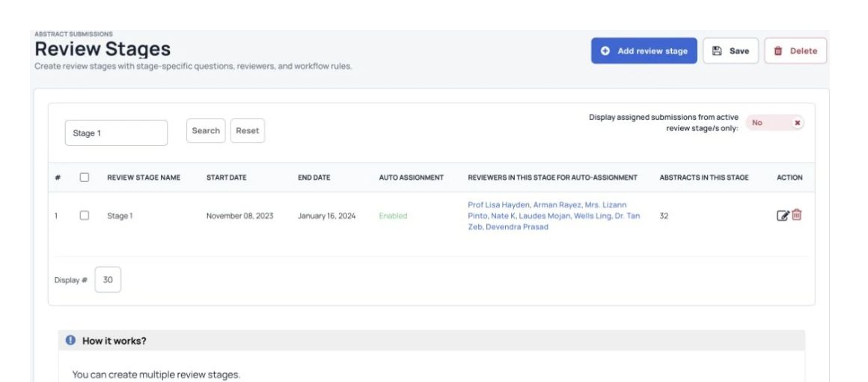Click the November 08, 2023 start date
The height and width of the screenshot is (382, 868).
click(239, 216)
